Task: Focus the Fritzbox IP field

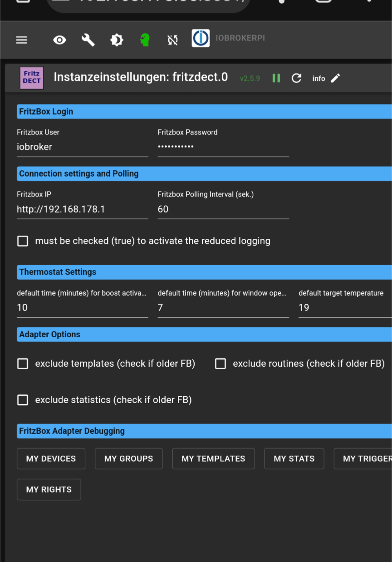Action: pyautogui.click(x=83, y=209)
